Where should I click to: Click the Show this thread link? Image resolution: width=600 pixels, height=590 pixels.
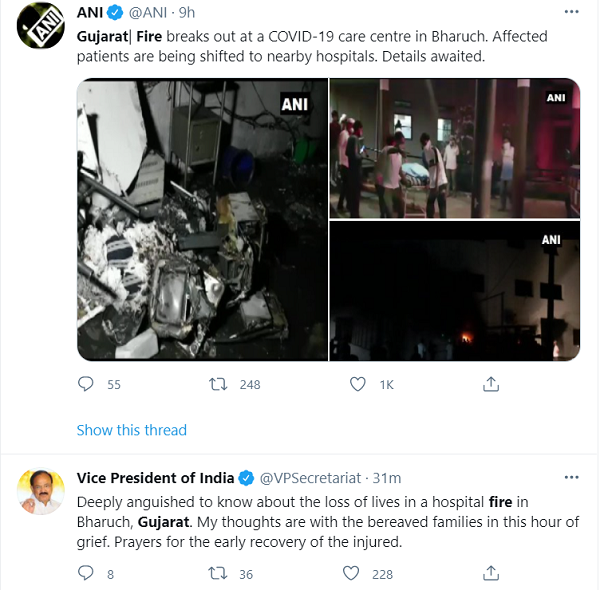coord(132,430)
